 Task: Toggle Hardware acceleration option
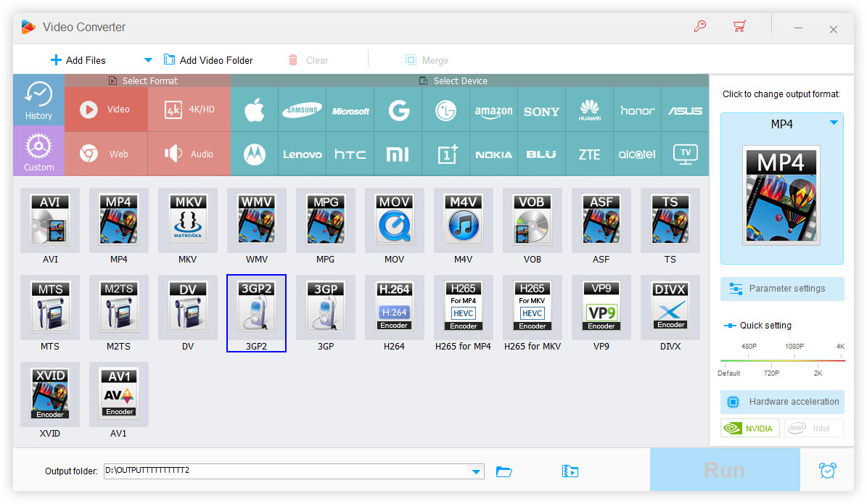click(x=782, y=402)
